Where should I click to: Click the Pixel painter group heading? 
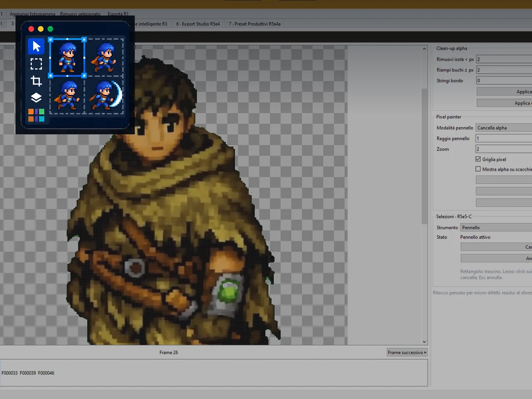pos(449,117)
